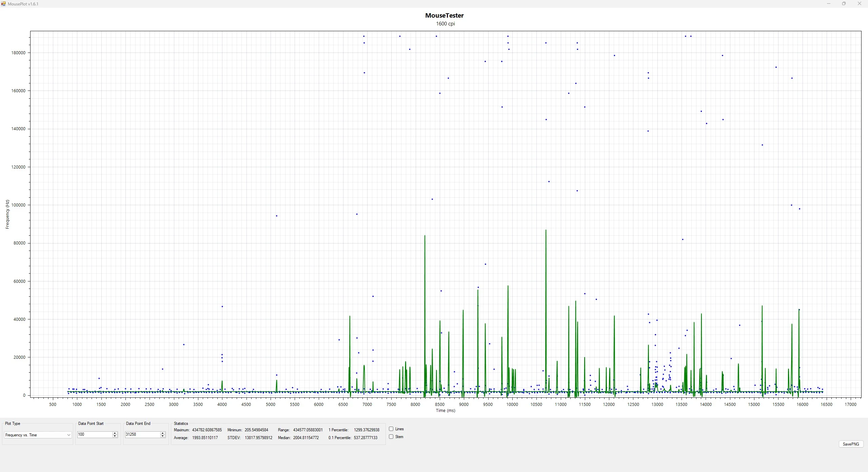This screenshot has height=472, width=868.
Task: Click the Maximum value 434782.60867585
Action: point(207,430)
